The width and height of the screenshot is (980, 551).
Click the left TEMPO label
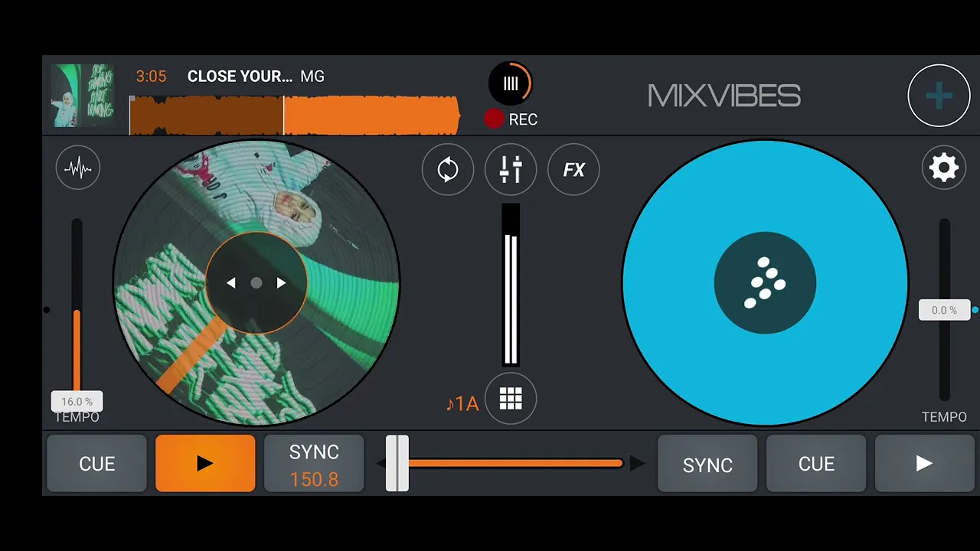[77, 417]
